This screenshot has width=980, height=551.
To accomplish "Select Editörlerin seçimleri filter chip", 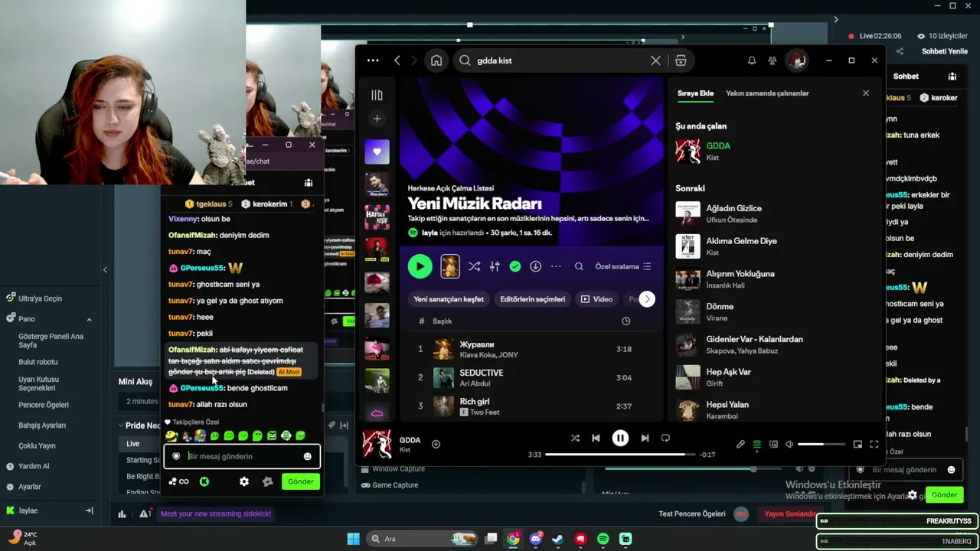I will click(533, 299).
